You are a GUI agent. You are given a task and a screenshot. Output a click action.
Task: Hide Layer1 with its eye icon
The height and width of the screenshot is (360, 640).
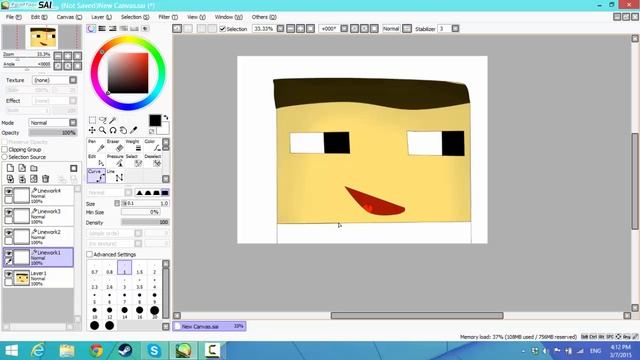(x=8, y=273)
